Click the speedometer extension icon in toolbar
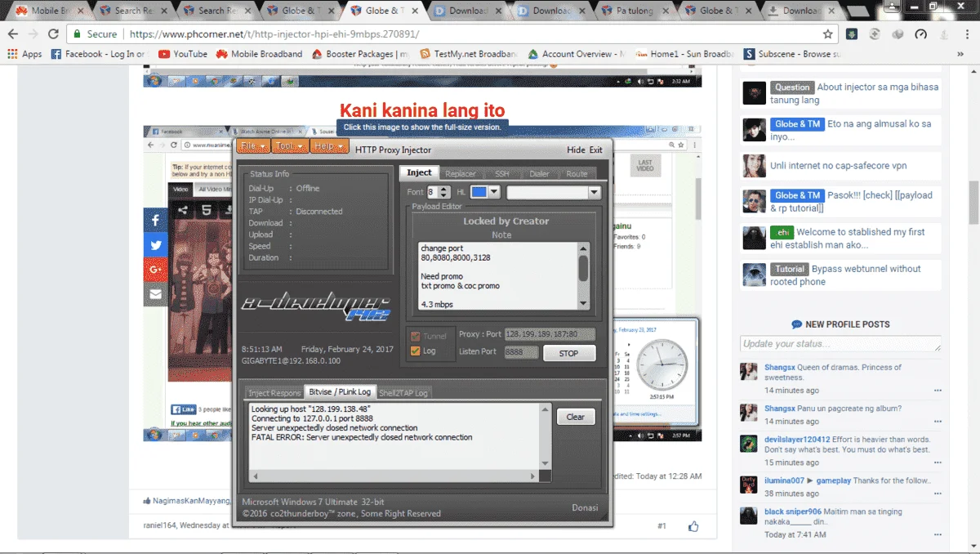980x554 pixels. [x=921, y=34]
